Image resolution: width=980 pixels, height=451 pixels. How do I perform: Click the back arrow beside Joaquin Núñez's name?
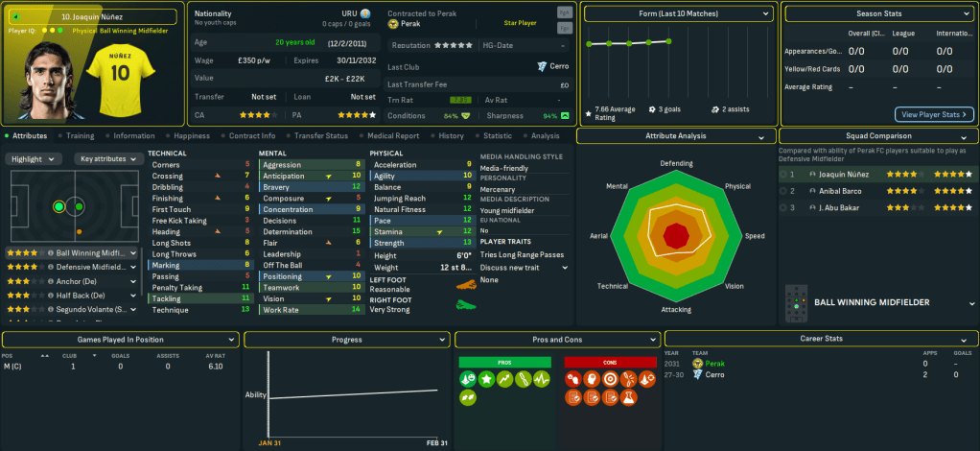coord(16,16)
